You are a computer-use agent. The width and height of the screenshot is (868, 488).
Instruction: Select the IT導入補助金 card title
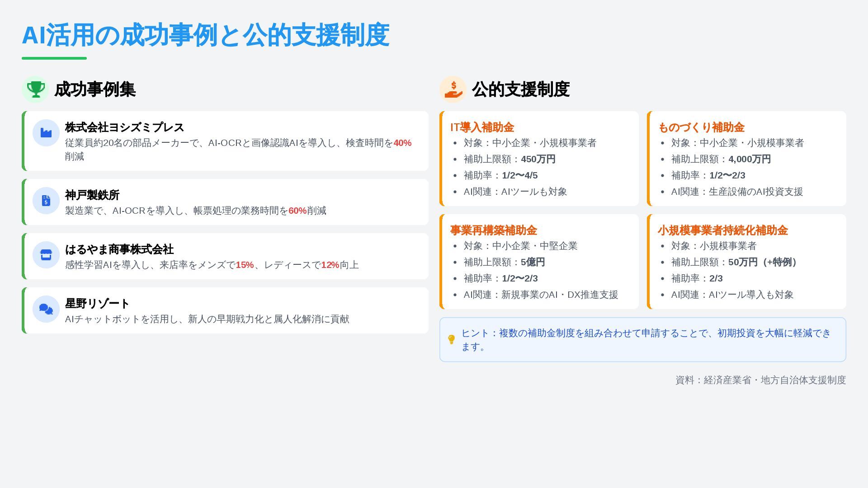[x=482, y=127]
